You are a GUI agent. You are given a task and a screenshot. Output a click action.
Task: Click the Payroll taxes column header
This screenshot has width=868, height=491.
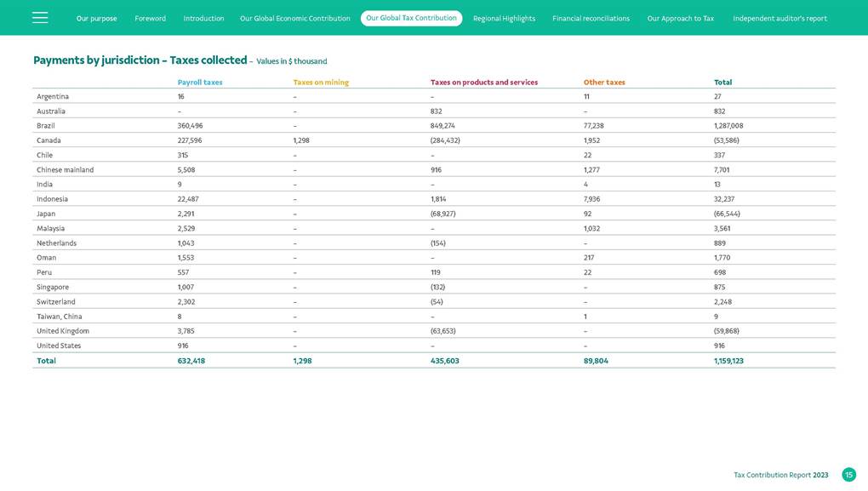point(200,83)
